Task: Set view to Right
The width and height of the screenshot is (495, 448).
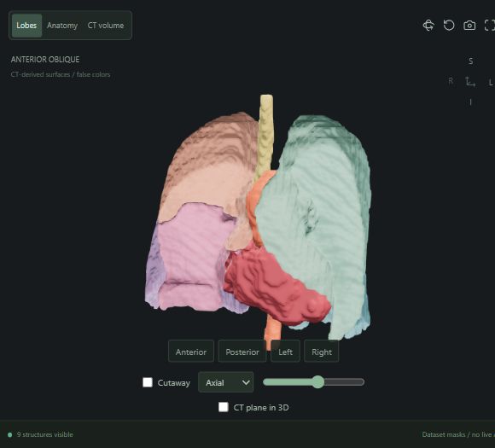Action: [322, 352]
